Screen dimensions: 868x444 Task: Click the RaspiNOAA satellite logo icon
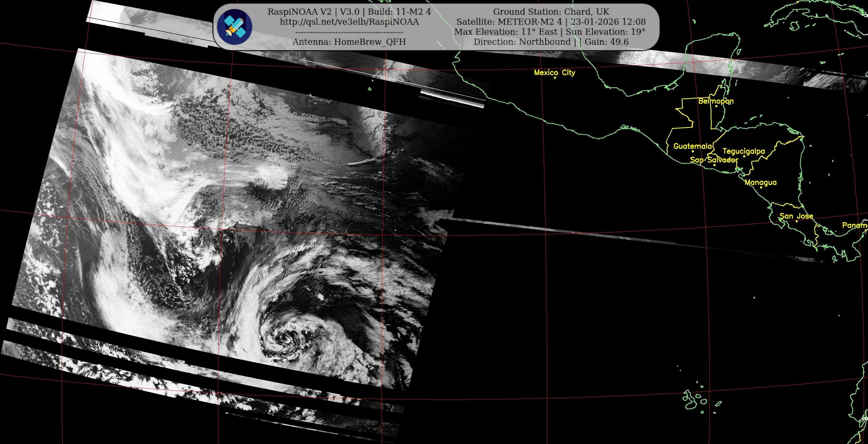[234, 27]
